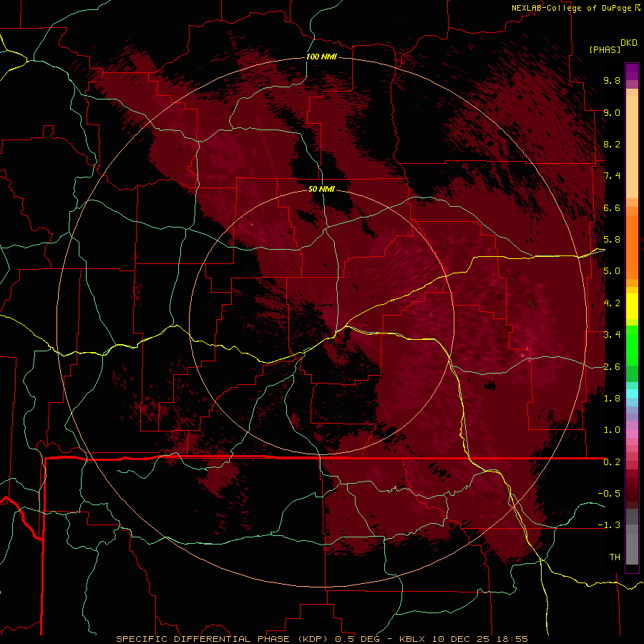644x644 pixels.
Task: Click the SPECIFIC DIFFERENTIAL PHASE (KDP) title
Action: pyautogui.click(x=223, y=639)
